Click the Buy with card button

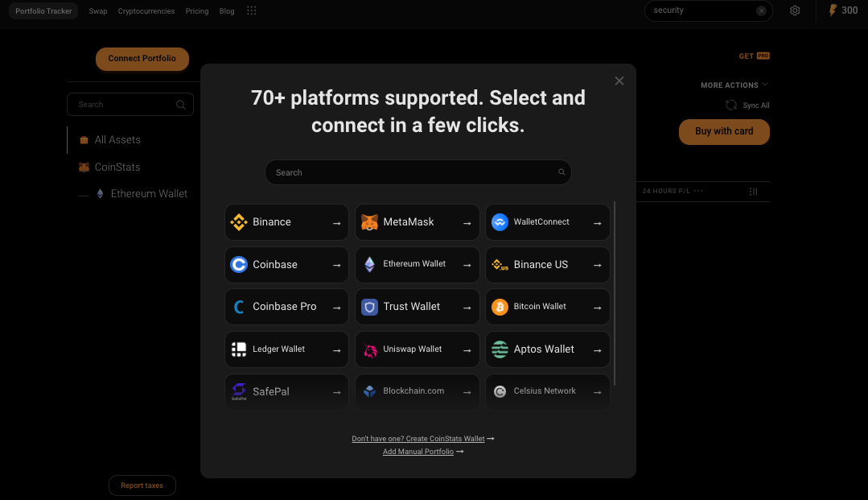(723, 131)
